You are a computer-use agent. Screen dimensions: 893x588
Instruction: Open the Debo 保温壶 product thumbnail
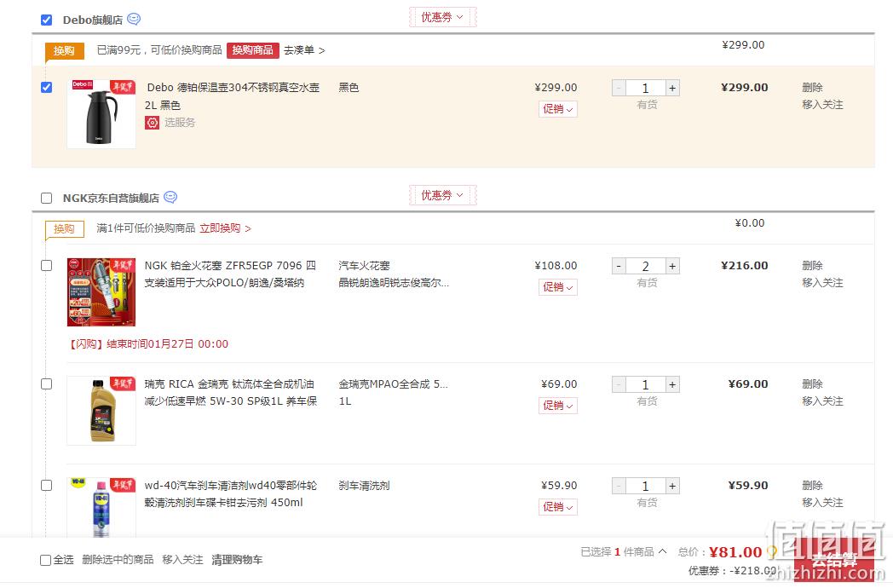101,114
